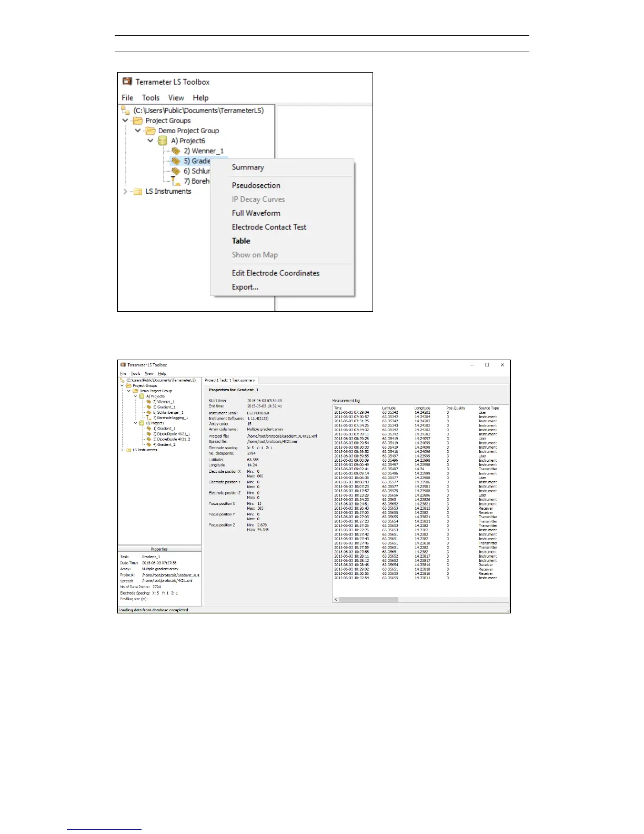Collapse Project Groups in summary window

tap(122, 385)
